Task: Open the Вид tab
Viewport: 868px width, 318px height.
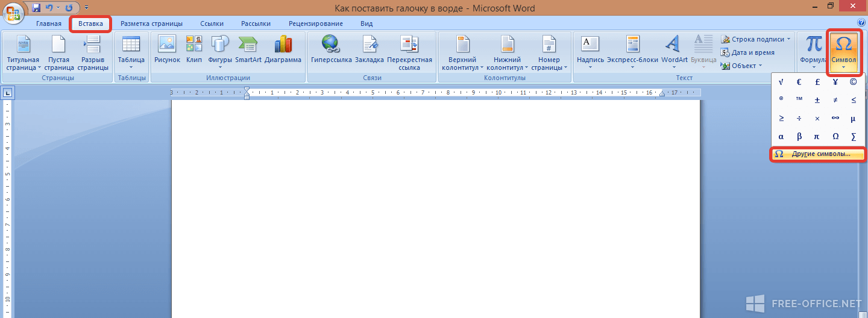Action: click(x=366, y=23)
